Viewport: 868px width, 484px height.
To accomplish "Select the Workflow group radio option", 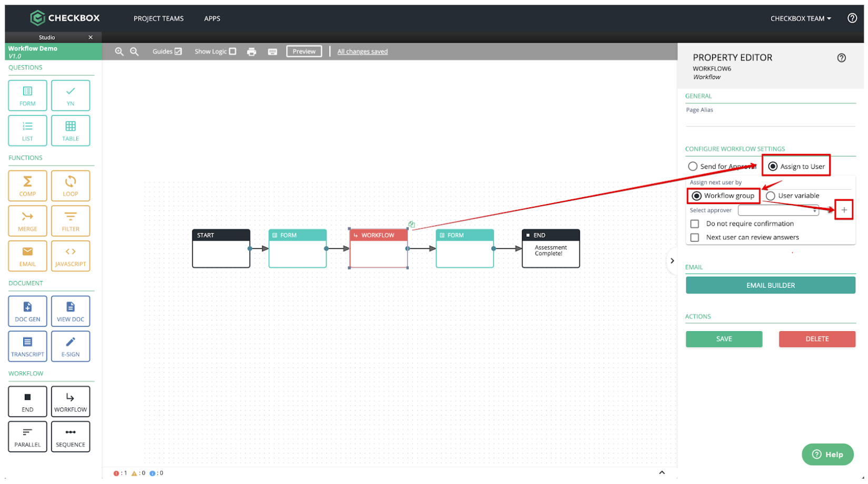I will click(696, 196).
